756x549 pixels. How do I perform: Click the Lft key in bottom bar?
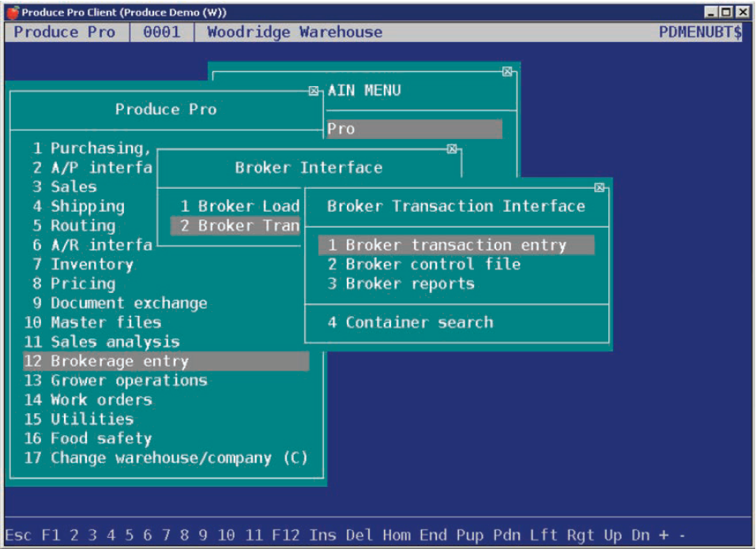click(543, 535)
